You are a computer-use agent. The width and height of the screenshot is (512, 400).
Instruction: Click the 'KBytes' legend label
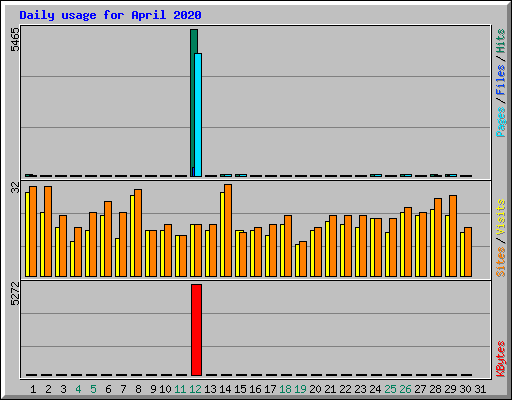coord(501,359)
